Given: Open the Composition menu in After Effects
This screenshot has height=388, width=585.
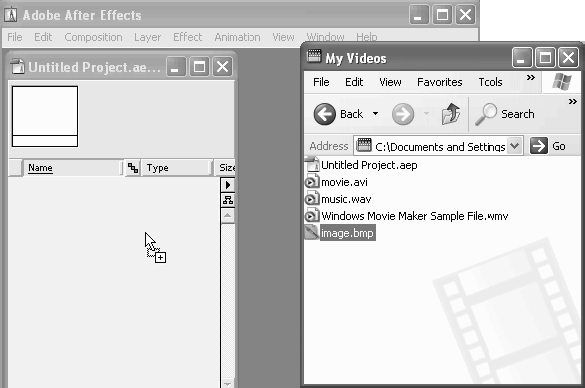Looking at the screenshot, I should click(93, 37).
